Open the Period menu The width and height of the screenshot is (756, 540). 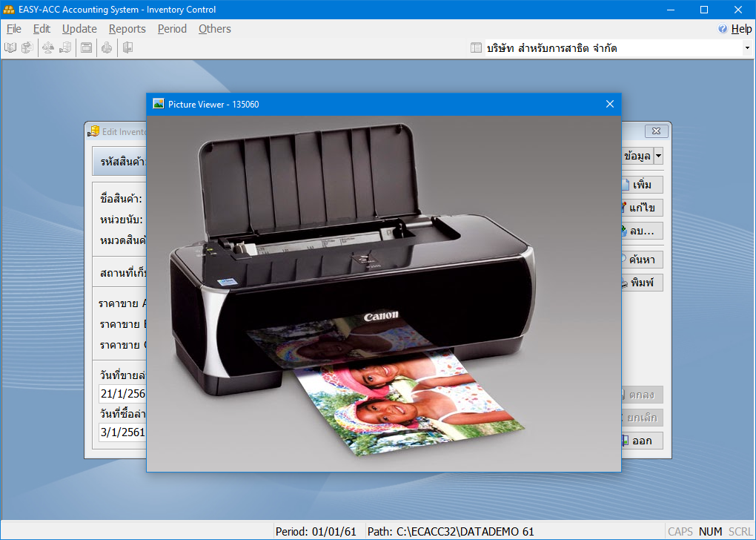[x=172, y=29]
